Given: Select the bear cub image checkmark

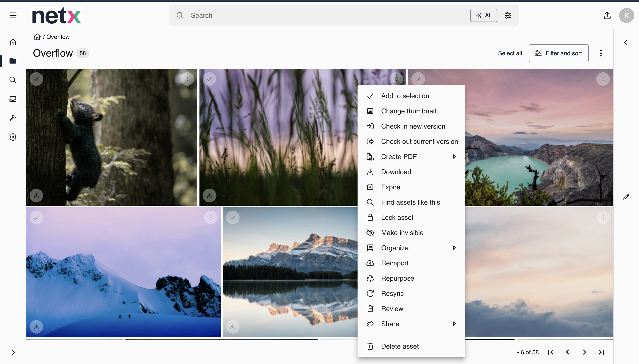Looking at the screenshot, I should click(36, 79).
